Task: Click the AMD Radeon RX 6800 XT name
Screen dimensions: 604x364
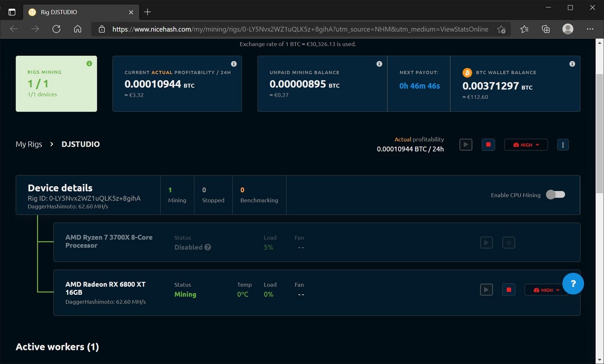Action: point(105,288)
